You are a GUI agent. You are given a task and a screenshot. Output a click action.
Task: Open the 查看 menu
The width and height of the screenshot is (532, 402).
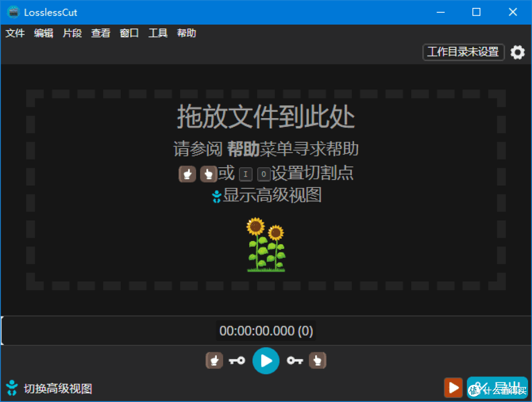101,33
